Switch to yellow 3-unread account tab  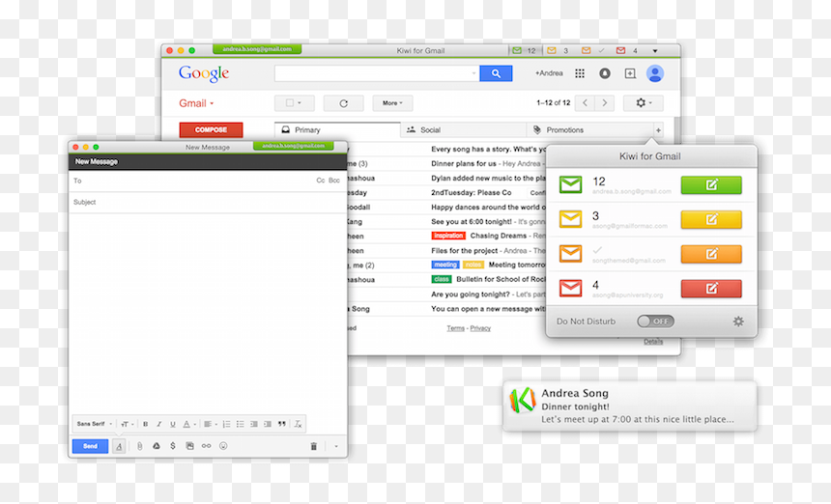pyautogui.click(x=559, y=51)
